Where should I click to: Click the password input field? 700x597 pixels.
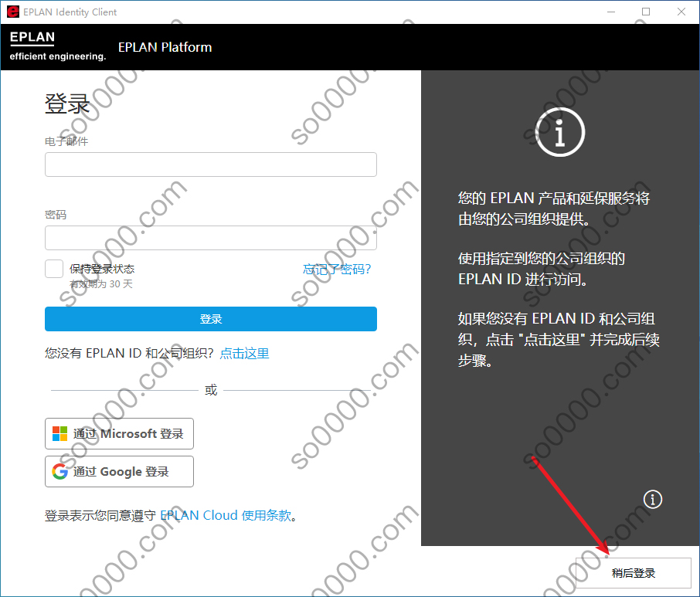(x=211, y=238)
